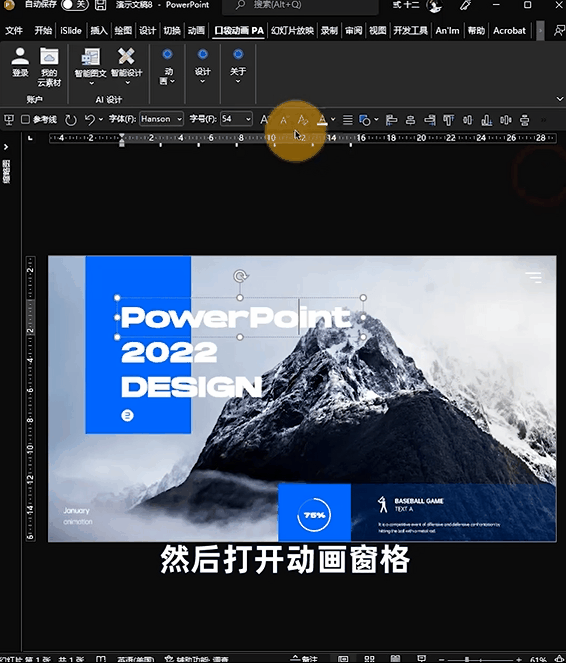Click the pen/ink icon in title bar
This screenshot has height=663, width=566.
click(466, 5)
